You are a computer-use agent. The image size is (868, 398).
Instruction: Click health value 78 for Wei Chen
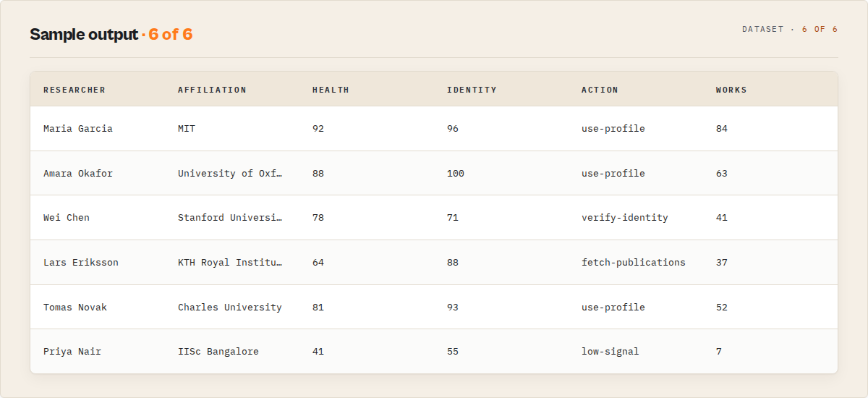click(x=318, y=218)
